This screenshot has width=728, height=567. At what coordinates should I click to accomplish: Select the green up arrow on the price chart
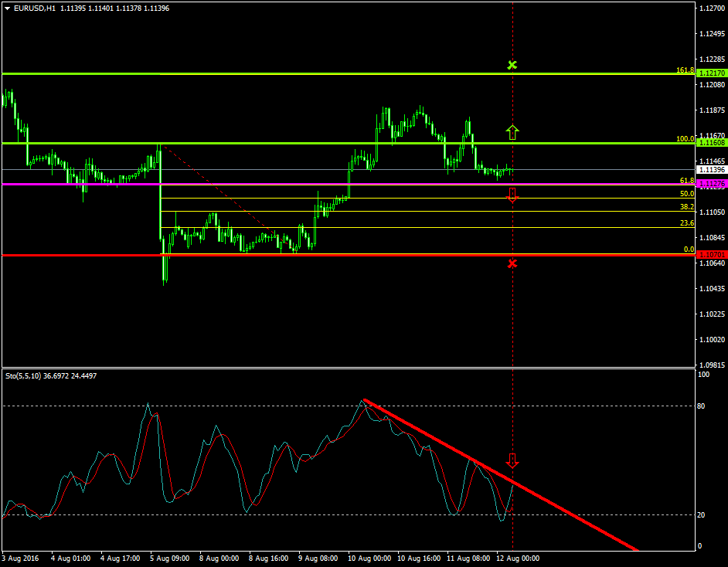tap(512, 132)
